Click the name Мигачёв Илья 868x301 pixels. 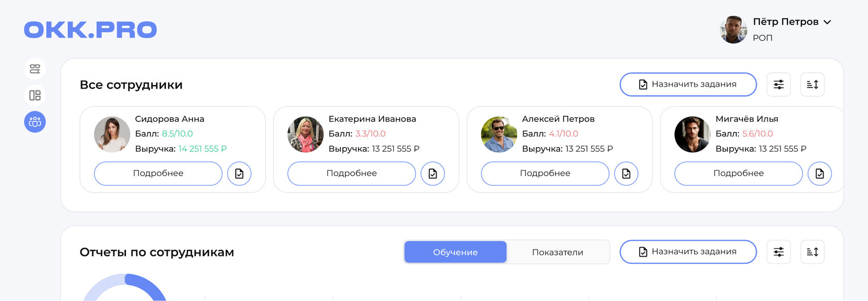click(747, 119)
